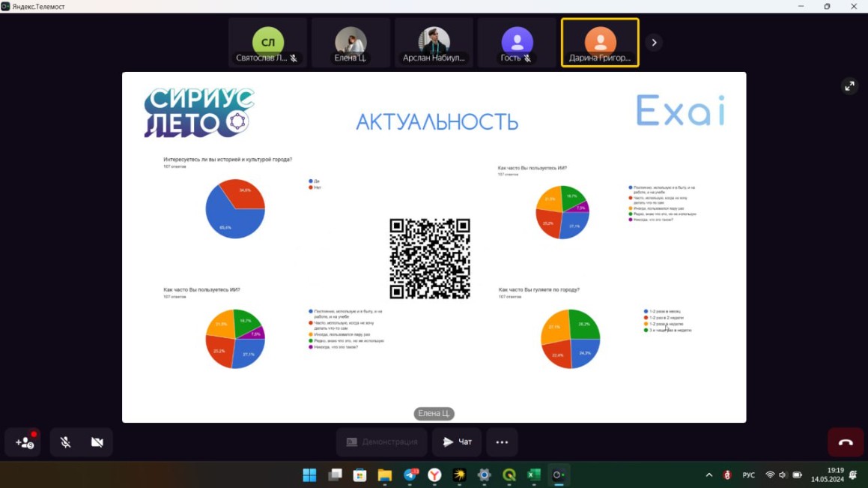This screenshot has width=868, height=488.
Task: Open QGIS from the taskbar
Action: click(x=509, y=475)
